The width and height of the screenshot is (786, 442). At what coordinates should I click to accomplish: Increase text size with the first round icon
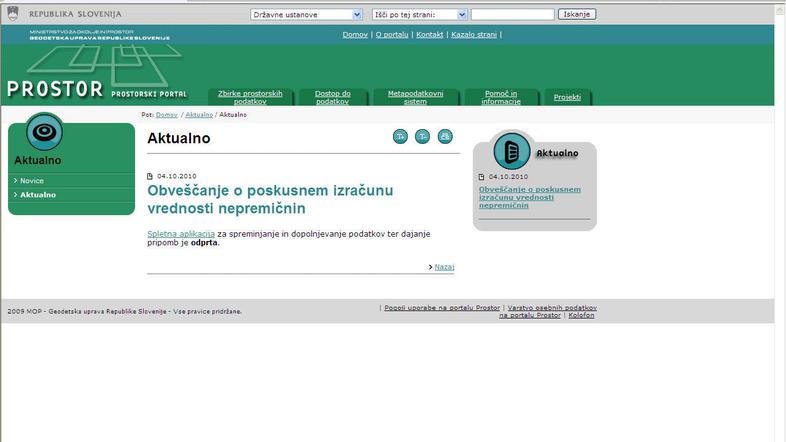tap(400, 136)
